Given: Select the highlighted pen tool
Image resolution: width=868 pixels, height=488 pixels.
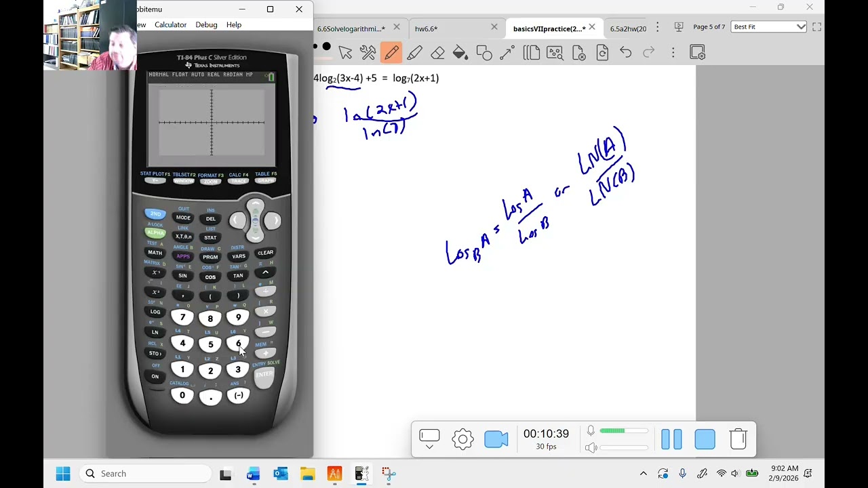Looking at the screenshot, I should (391, 52).
